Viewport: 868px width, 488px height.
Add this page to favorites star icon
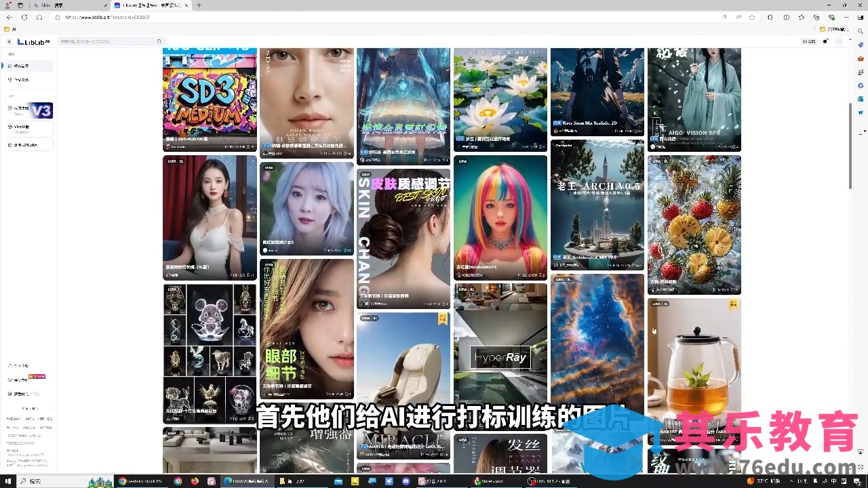pos(752,17)
